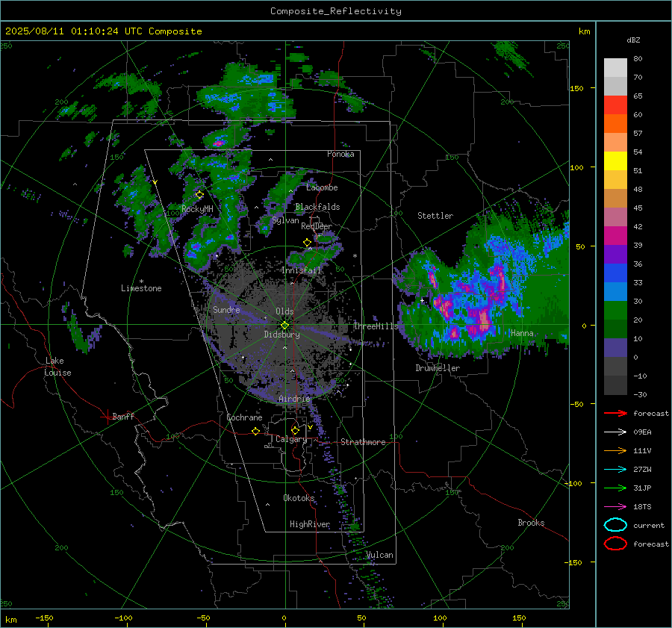The height and width of the screenshot is (628, 672).
Task: Click the Cochrane label
Action: [x=244, y=417]
